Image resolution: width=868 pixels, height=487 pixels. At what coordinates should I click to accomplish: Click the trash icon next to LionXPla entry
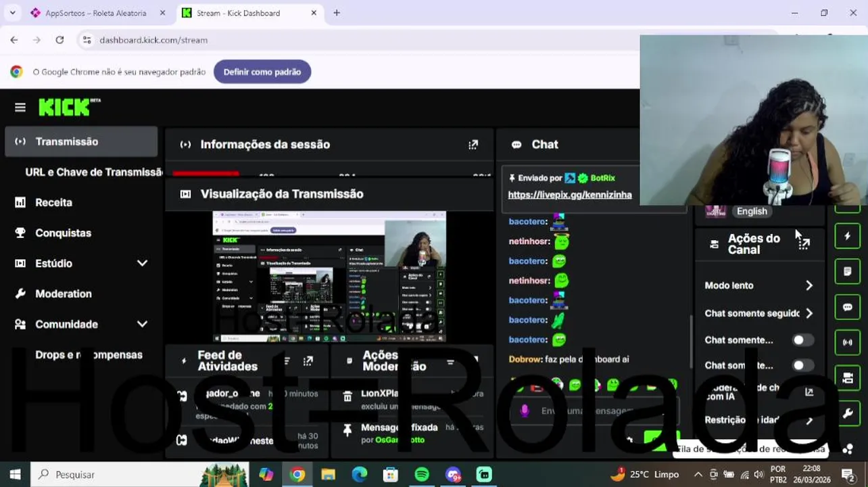(x=347, y=396)
